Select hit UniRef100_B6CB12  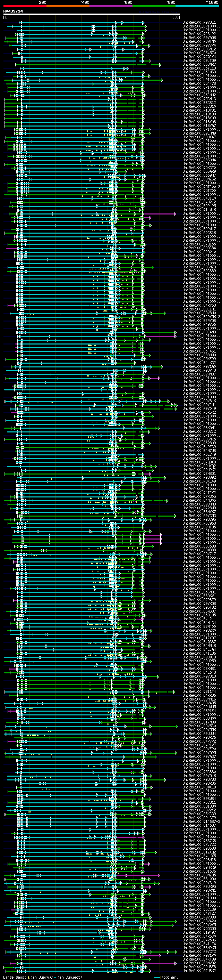click(199, 103)
